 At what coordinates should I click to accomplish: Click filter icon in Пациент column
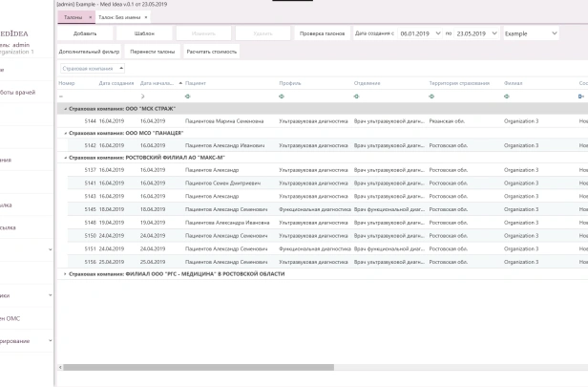tap(187, 97)
